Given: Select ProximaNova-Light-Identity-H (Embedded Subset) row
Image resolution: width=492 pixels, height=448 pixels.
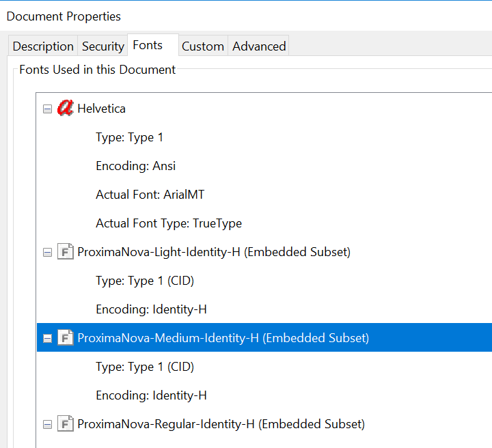Looking at the screenshot, I should point(214,252).
